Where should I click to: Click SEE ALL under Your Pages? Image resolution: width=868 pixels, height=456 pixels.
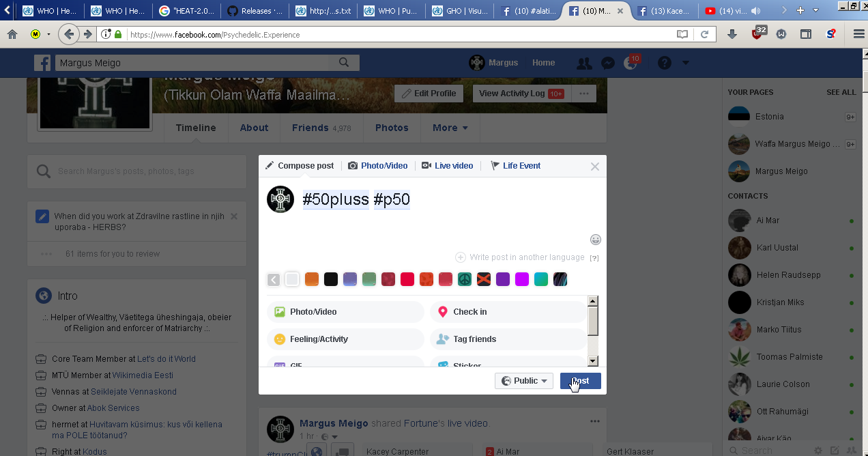(841, 92)
